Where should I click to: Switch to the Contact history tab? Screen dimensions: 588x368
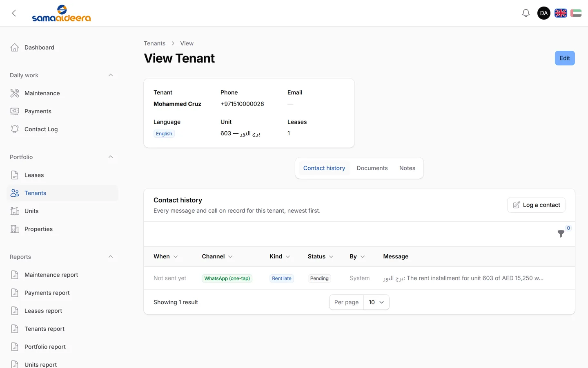[324, 168]
